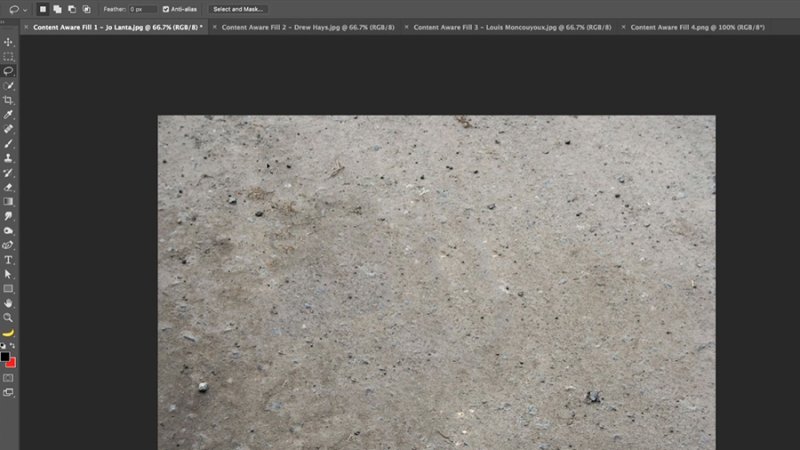The height and width of the screenshot is (450, 800).
Task: Close the Content Aware Fill 1 tab
Action: [x=26, y=28]
